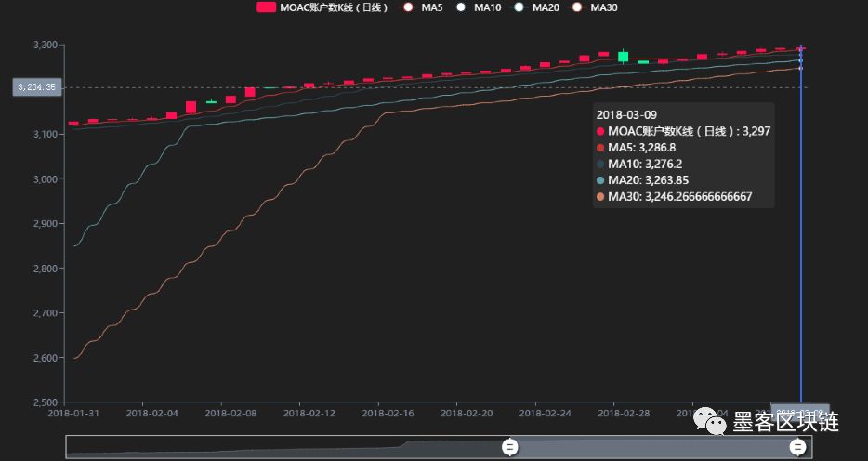Image resolution: width=868 pixels, height=461 pixels.
Task: Click the MA30 legend circle marker
Action: pos(578,7)
